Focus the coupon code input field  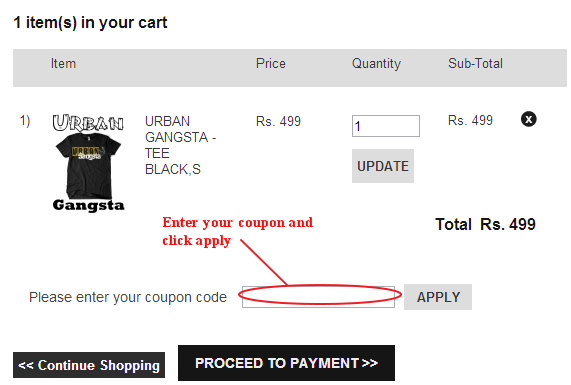pos(318,297)
